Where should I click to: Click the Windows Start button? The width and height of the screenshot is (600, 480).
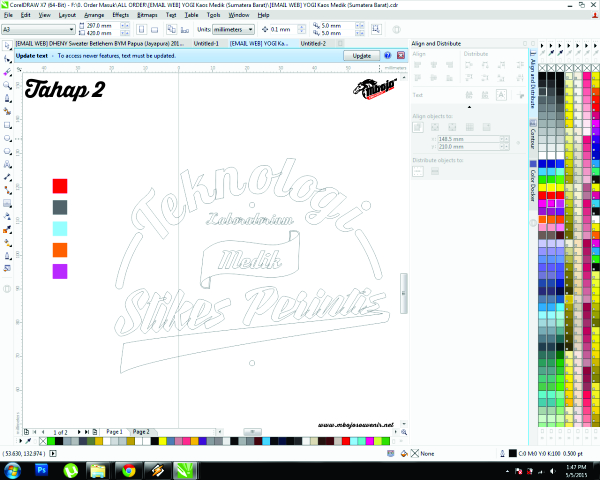click(x=12, y=470)
